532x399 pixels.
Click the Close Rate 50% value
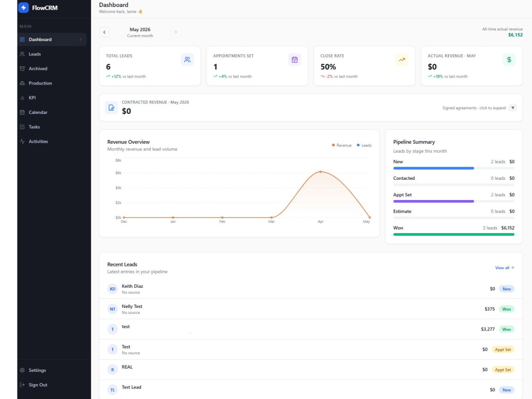(328, 67)
